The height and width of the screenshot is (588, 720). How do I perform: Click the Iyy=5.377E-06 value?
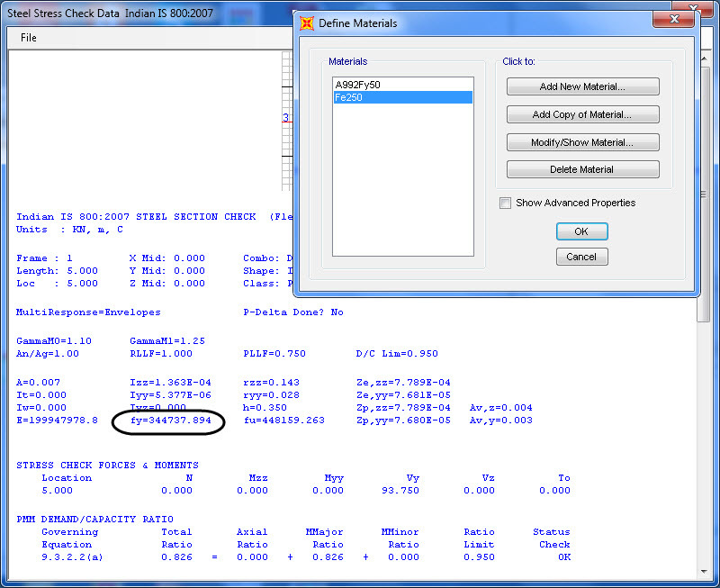(x=170, y=395)
